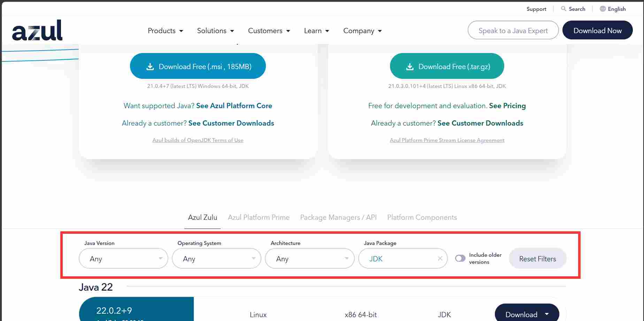Open the Operating System dropdown
This screenshot has height=321, width=644.
click(216, 259)
